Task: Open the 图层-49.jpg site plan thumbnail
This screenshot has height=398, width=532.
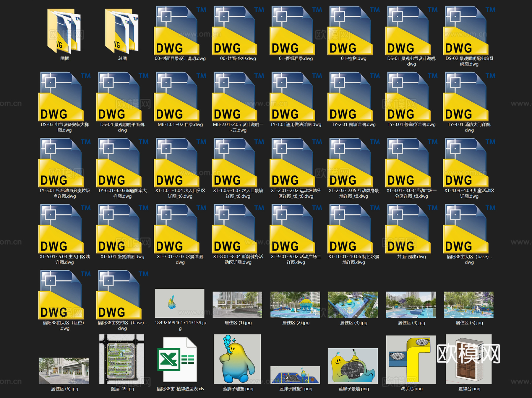Action: (122, 359)
